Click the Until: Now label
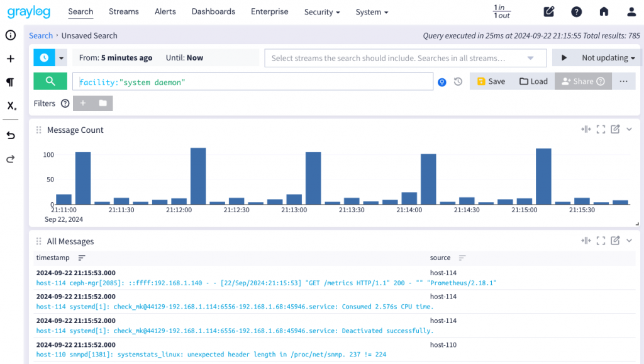The image size is (644, 364). pos(184,57)
